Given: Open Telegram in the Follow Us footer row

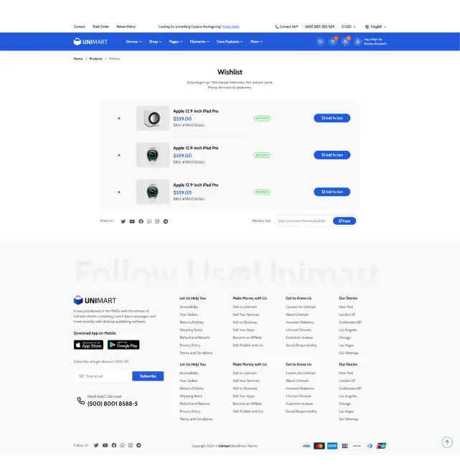Looking at the screenshot, I should tap(139, 445).
